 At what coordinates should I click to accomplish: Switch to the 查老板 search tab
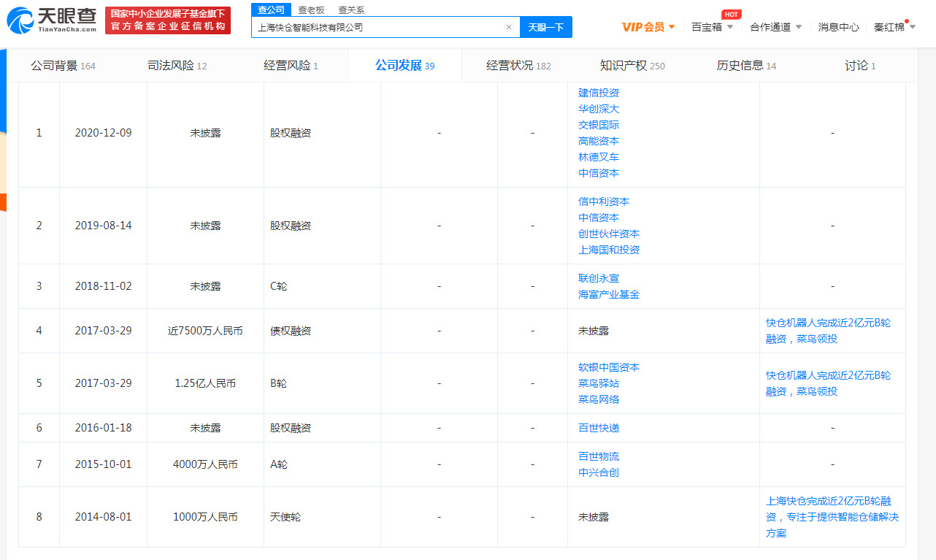click(312, 10)
